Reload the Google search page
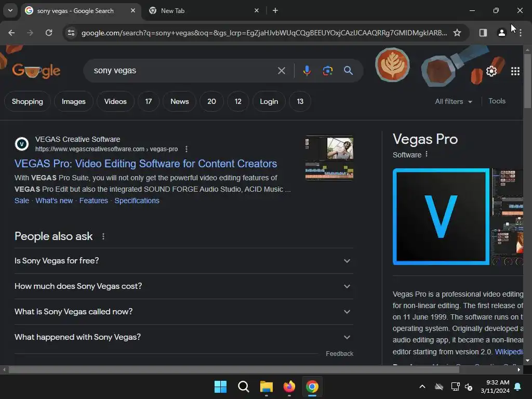 click(x=49, y=33)
